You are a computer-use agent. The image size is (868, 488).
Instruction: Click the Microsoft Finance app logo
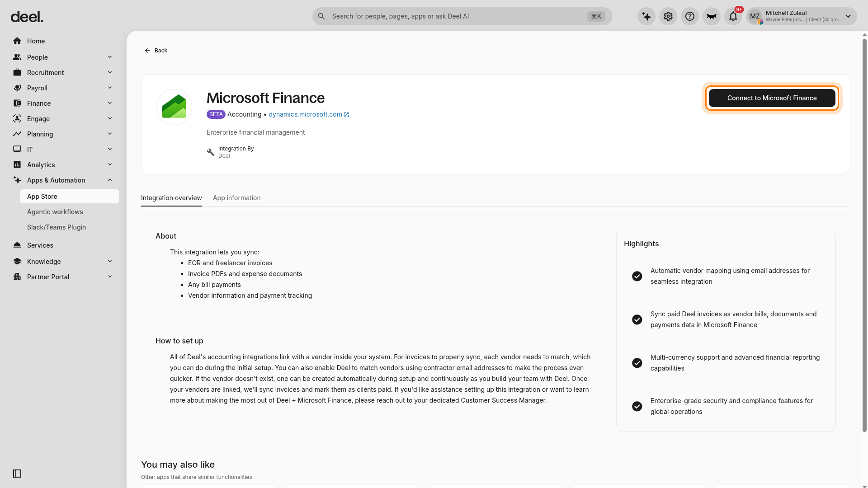174,107
